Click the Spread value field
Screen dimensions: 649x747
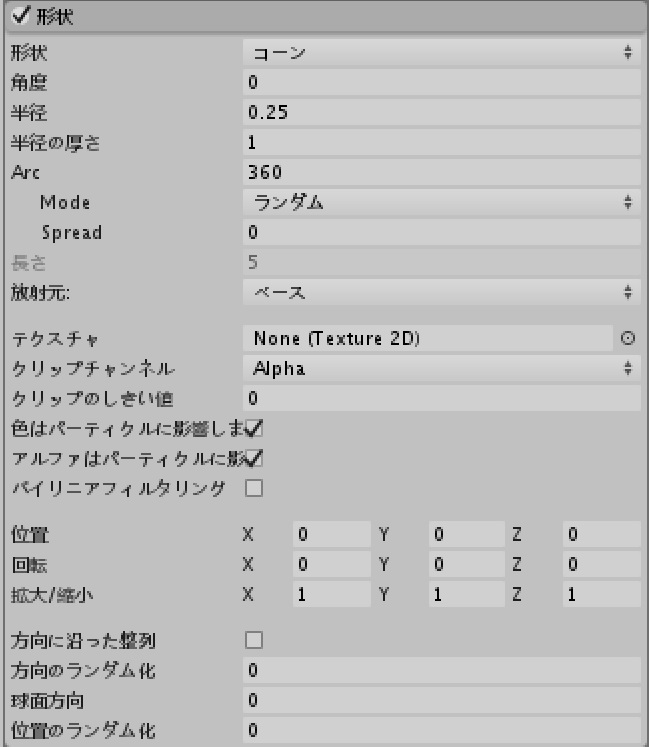(440, 233)
